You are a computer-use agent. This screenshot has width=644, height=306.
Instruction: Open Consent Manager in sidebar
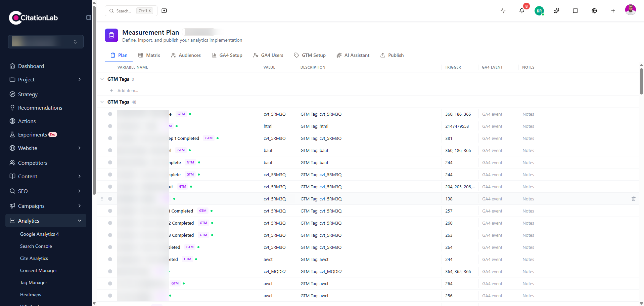click(39, 270)
